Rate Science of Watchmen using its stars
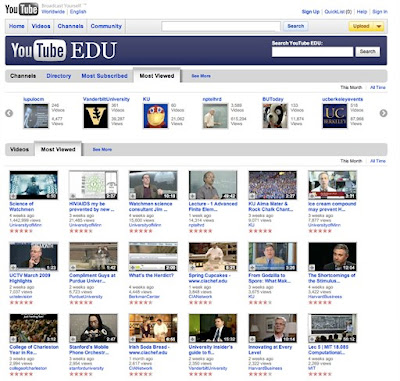This screenshot has width=400, height=381. tap(21, 231)
